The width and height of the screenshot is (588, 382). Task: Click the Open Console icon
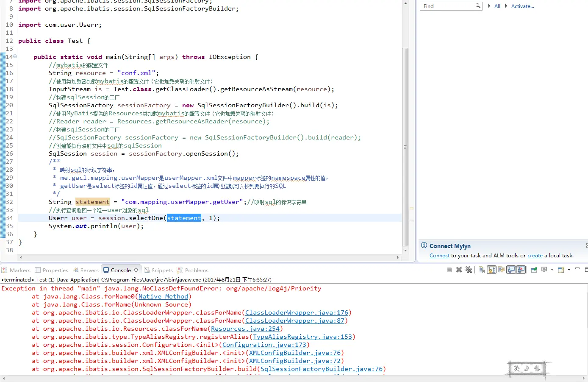point(561,270)
